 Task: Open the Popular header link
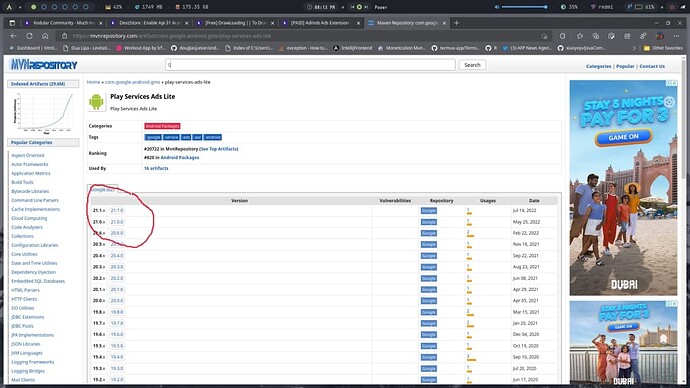tap(625, 66)
